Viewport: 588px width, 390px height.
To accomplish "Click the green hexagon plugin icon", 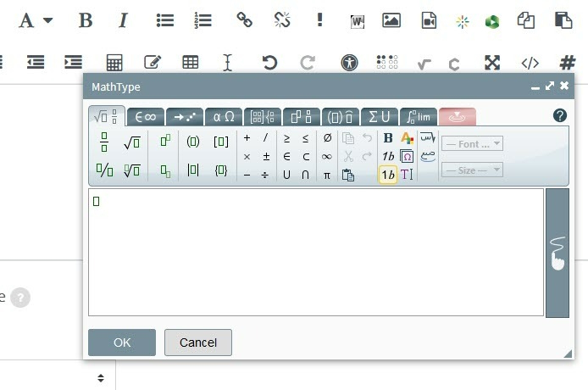I will click(492, 22).
